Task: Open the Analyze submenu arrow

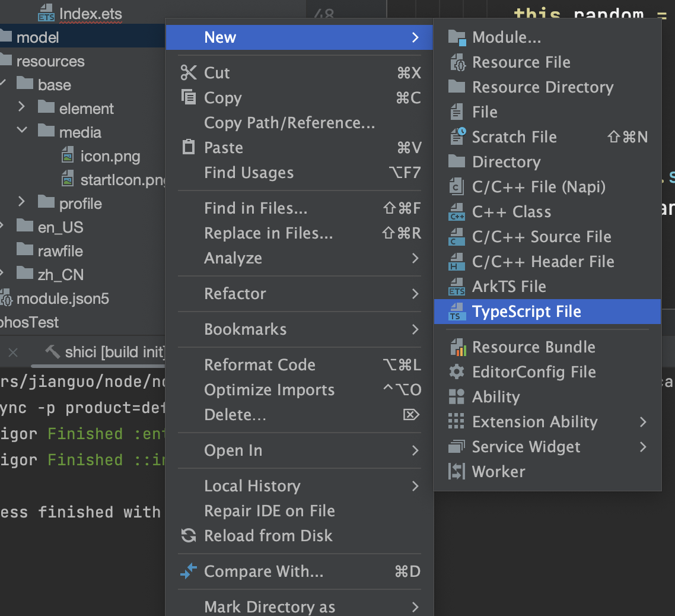Action: coord(415,258)
